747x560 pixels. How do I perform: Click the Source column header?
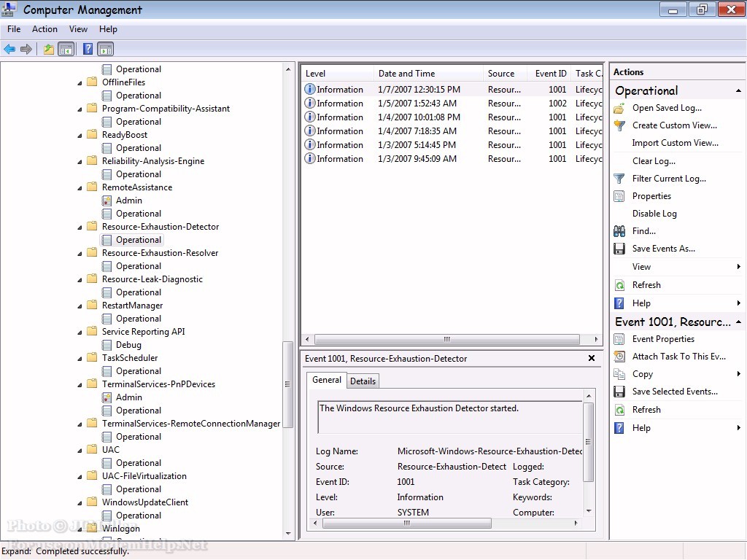(x=505, y=74)
